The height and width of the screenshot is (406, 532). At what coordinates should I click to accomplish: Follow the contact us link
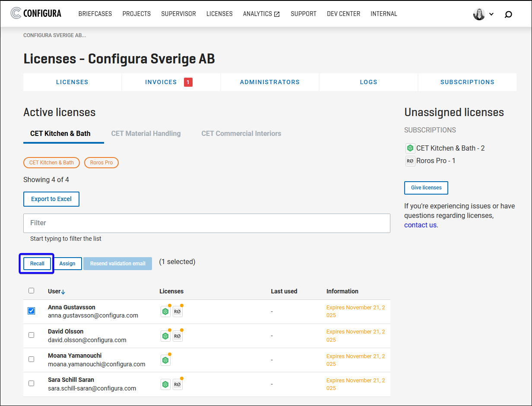[420, 225]
